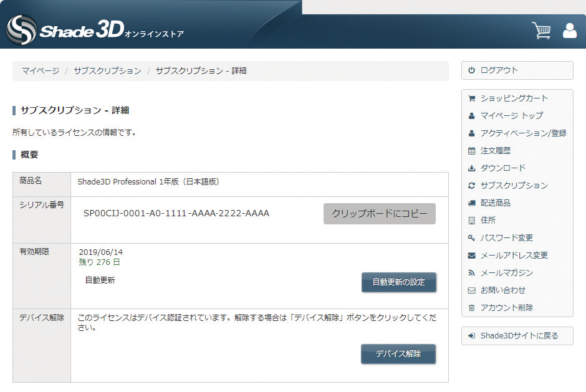Click the user account icon in header
The height and width of the screenshot is (392, 586).
[x=570, y=31]
